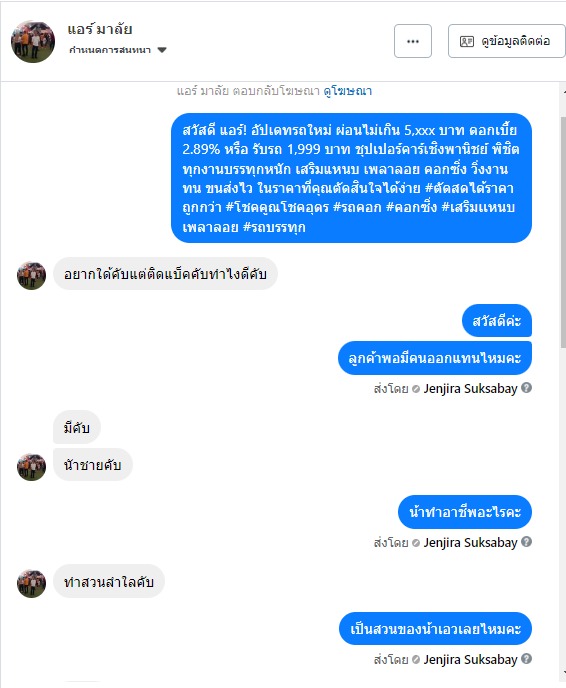Click the ดูข้อมูลติดต่อ button
Screen dimensions: 566x688
click(x=507, y=41)
